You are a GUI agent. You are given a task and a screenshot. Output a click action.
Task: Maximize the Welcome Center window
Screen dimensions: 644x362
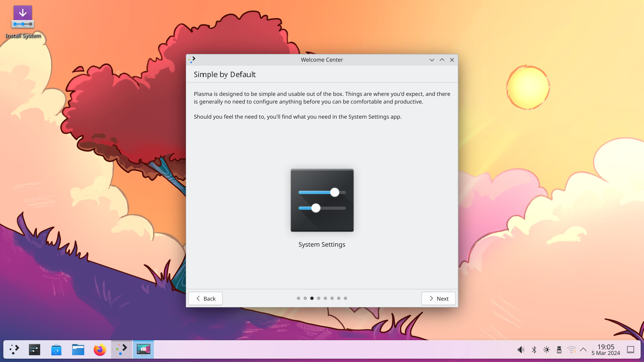442,60
